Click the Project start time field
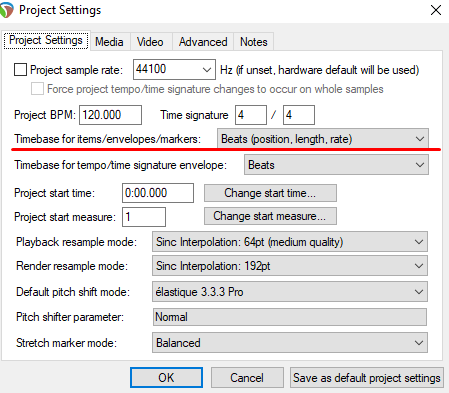The image size is (449, 393). coord(158,193)
